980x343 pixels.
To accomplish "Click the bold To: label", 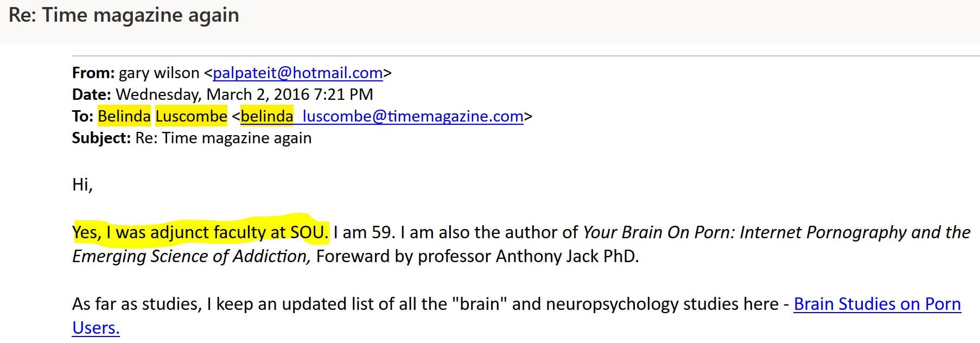I will [x=82, y=116].
